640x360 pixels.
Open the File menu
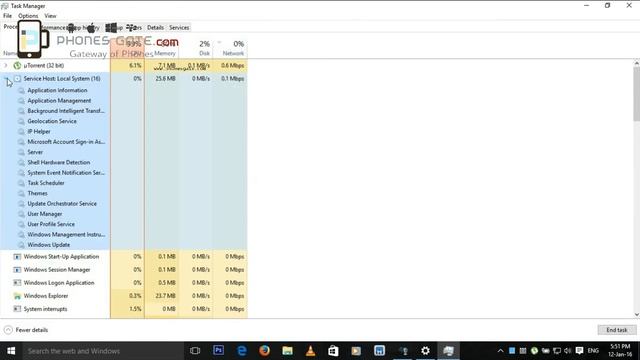pyautogui.click(x=7, y=16)
